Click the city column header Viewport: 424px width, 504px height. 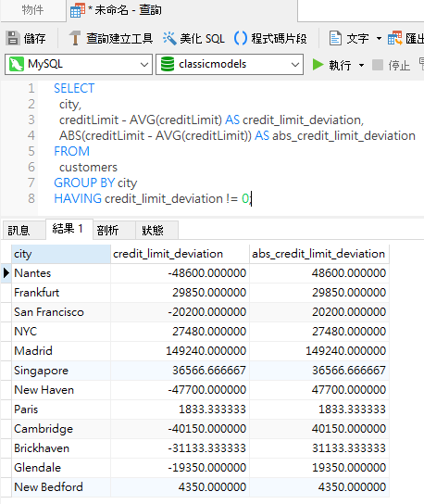(x=61, y=254)
